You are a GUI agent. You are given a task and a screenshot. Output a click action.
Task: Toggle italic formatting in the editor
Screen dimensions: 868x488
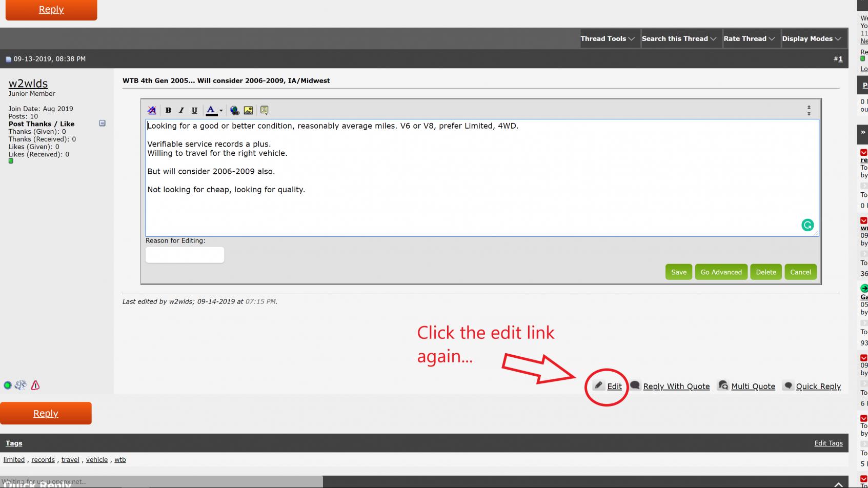click(181, 110)
